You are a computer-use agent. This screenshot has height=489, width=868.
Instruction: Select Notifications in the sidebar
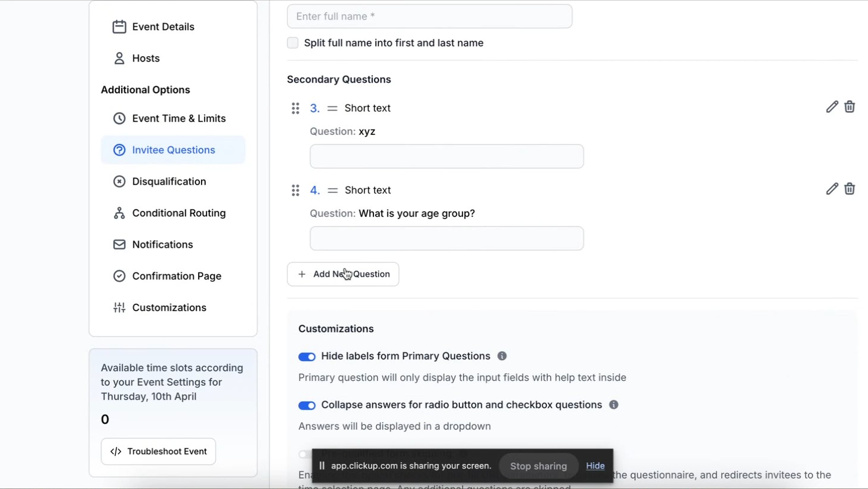(x=162, y=245)
